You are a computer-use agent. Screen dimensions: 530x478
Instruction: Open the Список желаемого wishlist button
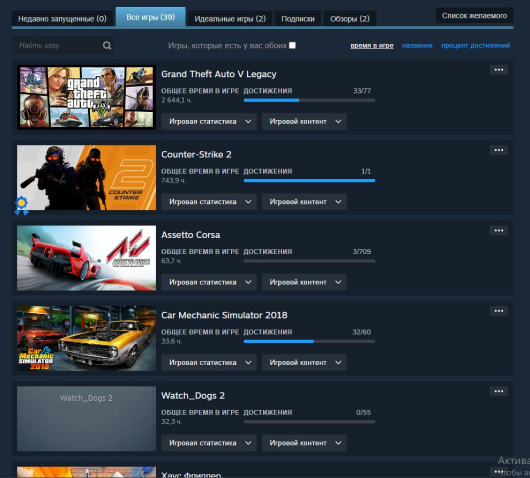(x=474, y=16)
